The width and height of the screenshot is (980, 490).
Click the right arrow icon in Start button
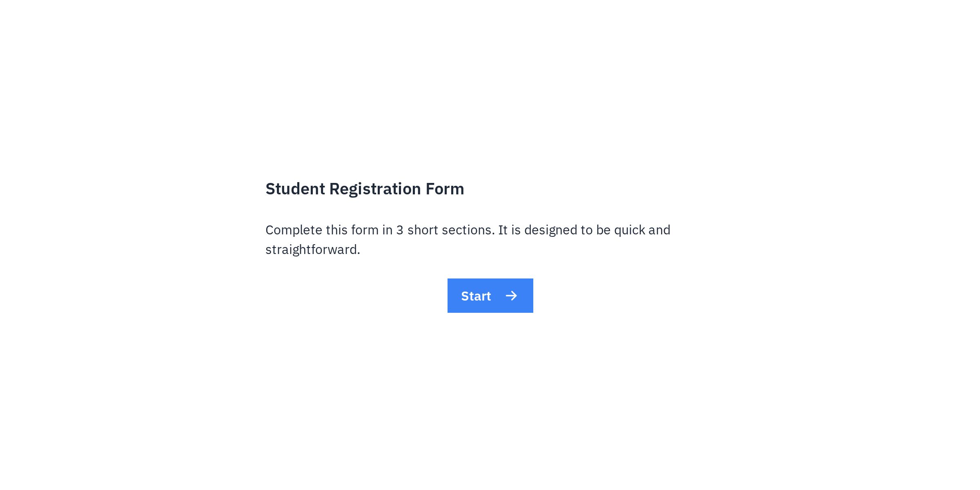pos(511,296)
